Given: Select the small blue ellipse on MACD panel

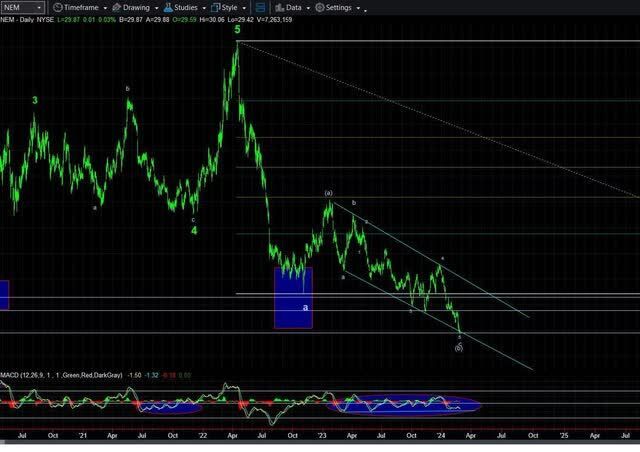Looking at the screenshot, I should [x=171, y=407].
